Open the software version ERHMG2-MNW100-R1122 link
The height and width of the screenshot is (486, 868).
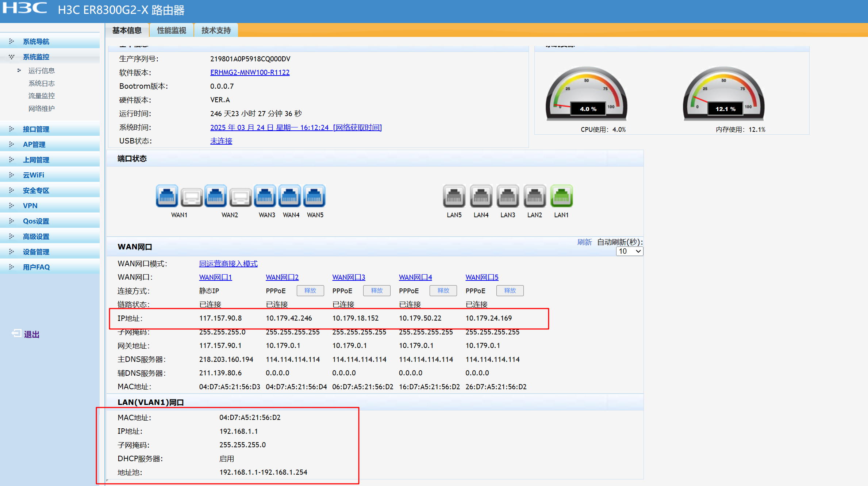tap(250, 72)
